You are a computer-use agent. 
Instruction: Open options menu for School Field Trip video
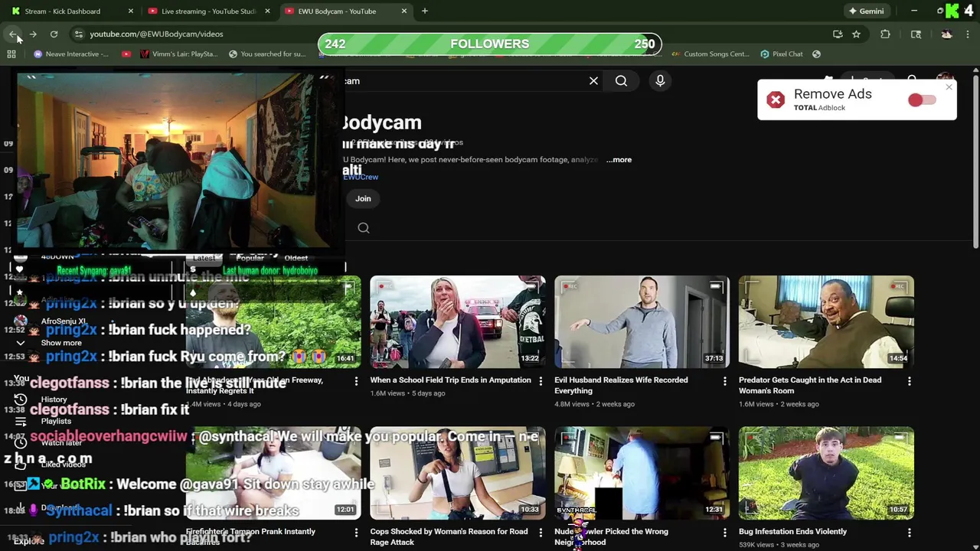(x=541, y=380)
